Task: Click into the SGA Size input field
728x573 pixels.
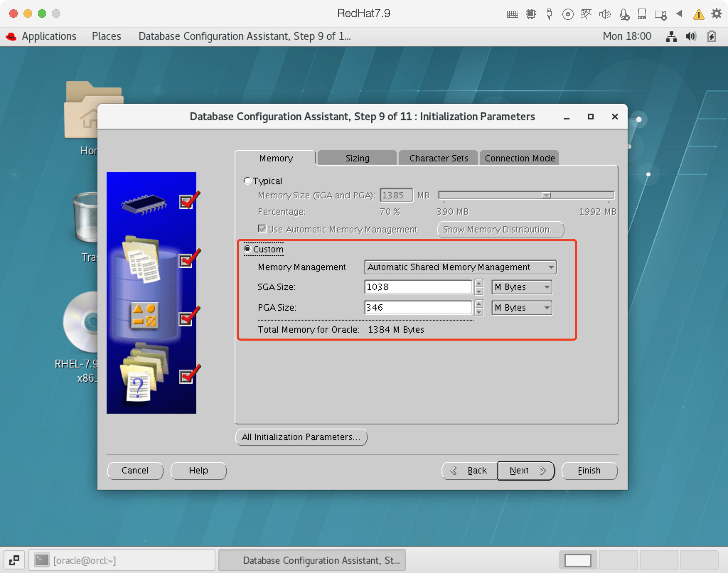Action: click(x=417, y=287)
